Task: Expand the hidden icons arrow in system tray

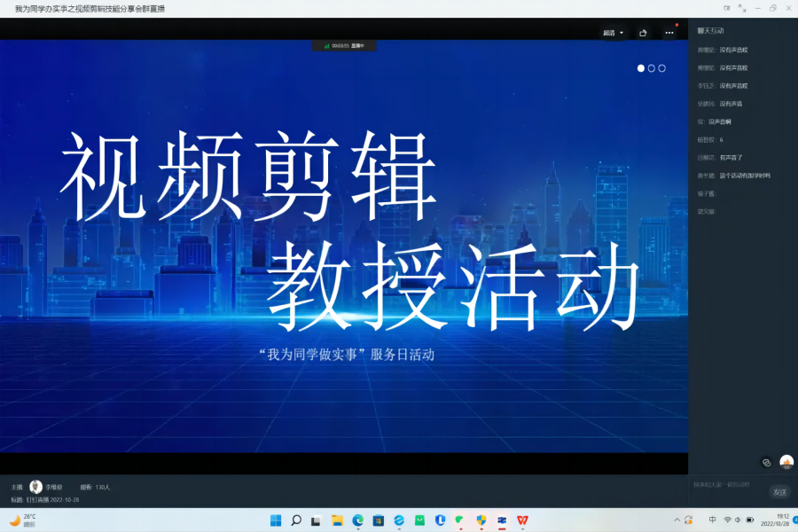Action: point(677,520)
